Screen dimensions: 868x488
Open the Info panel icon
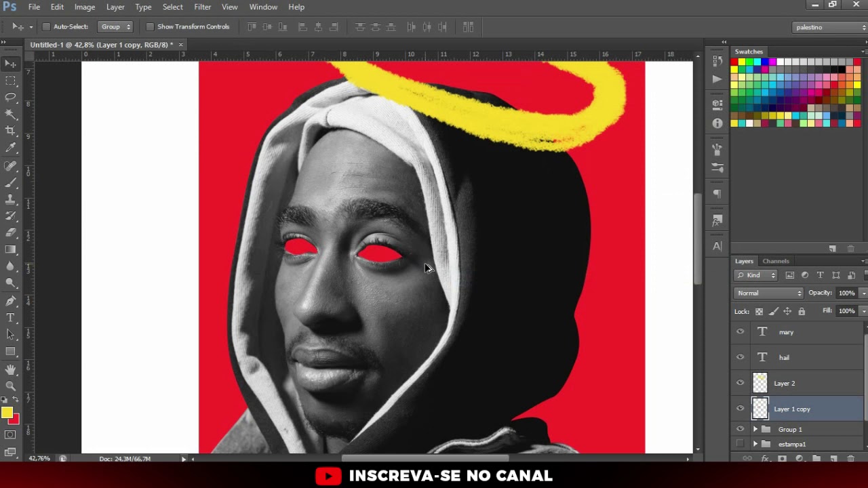coord(717,123)
